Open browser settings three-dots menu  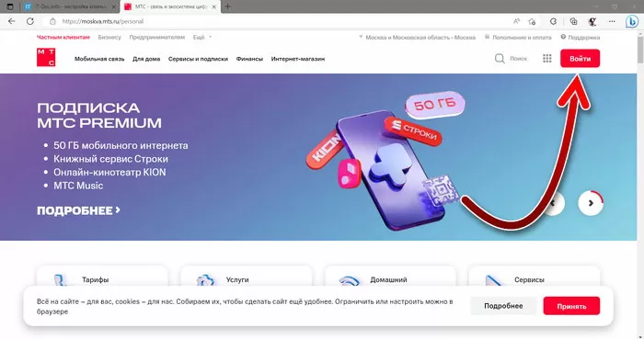(x=612, y=21)
